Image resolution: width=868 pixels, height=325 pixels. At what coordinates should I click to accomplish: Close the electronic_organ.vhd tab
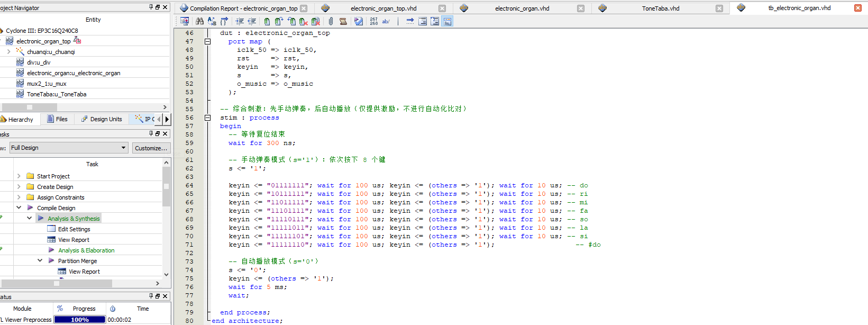580,8
